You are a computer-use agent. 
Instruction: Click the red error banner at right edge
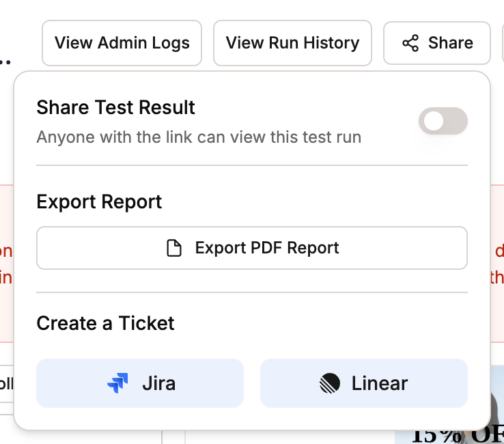coord(497,264)
